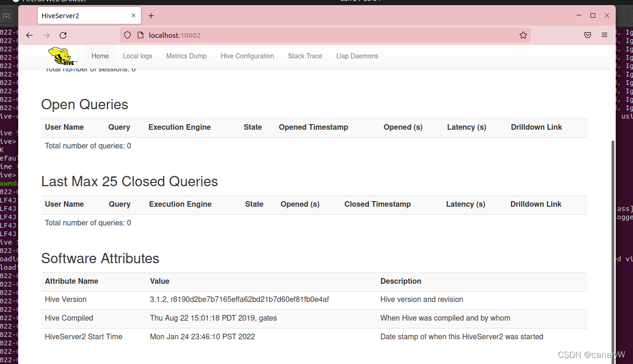The image size is (633, 364).
Task: Click Execution Engine header in Open Queries
Action: [x=180, y=127]
